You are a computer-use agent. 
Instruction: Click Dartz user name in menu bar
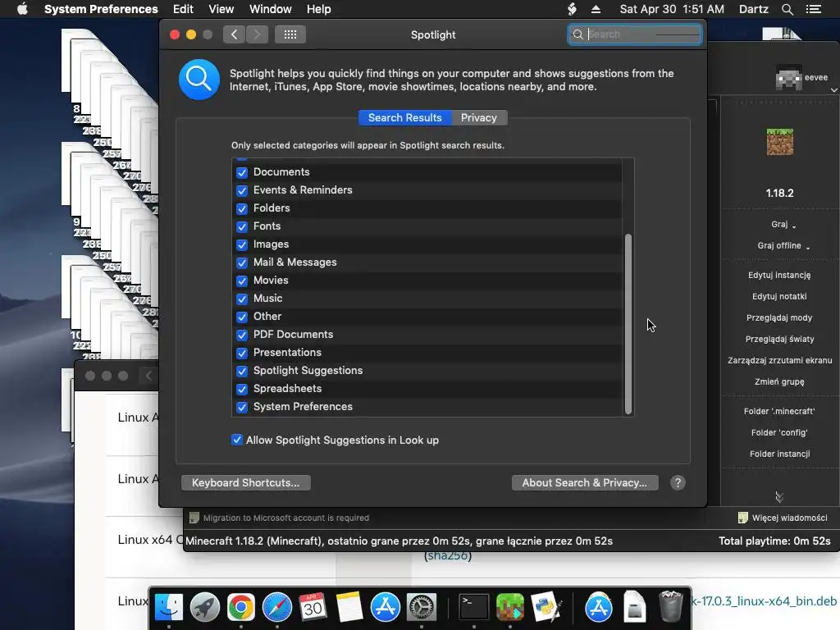[753, 9]
